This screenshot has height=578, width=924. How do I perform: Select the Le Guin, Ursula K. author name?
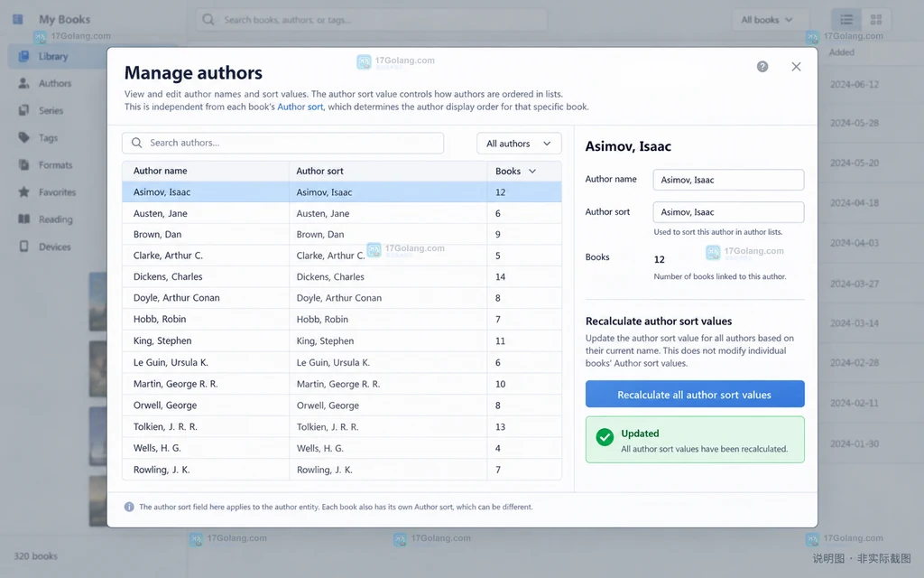[x=171, y=362]
